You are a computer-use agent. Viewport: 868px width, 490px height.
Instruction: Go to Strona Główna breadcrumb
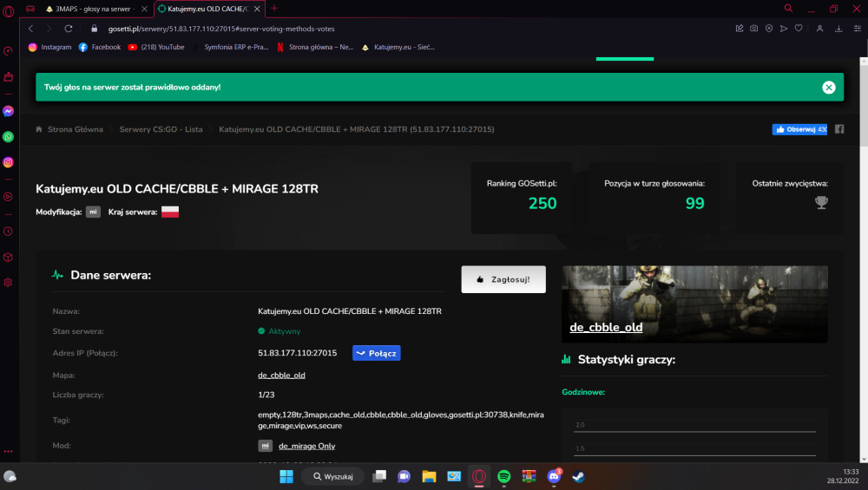(x=76, y=129)
